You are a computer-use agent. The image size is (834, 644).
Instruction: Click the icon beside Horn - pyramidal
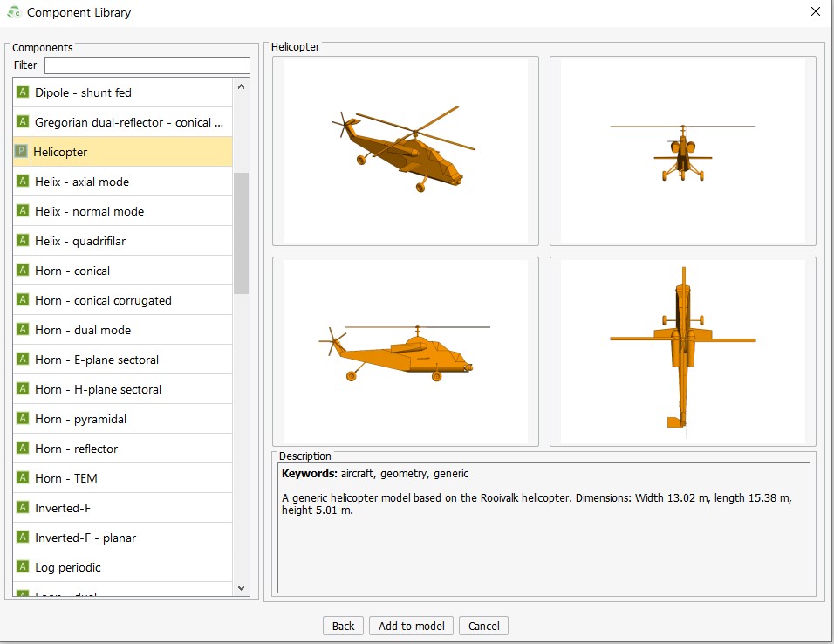tap(23, 419)
